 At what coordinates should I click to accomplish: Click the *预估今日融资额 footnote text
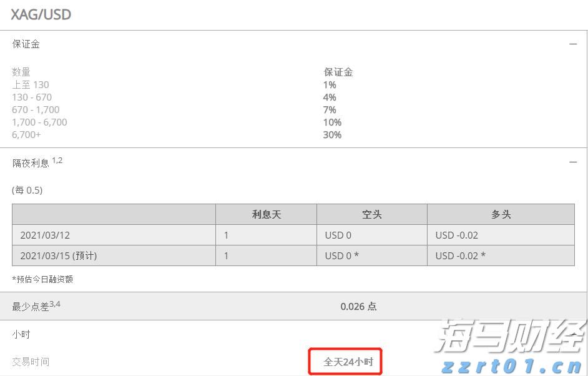(42, 279)
